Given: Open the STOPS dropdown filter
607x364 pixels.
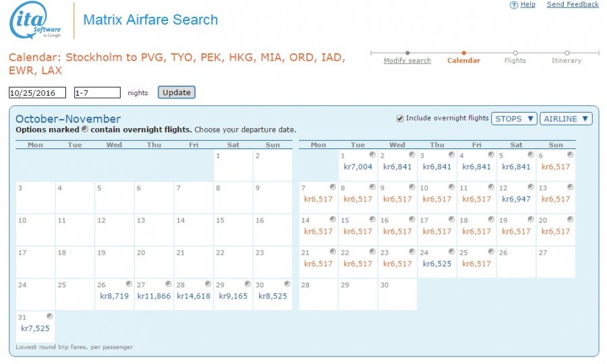Looking at the screenshot, I should (514, 119).
